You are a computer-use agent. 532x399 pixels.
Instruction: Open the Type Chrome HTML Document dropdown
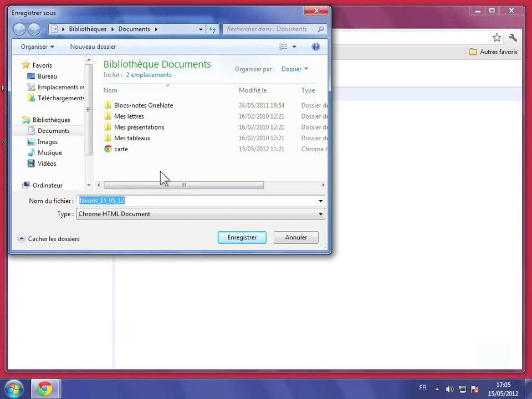pos(201,214)
